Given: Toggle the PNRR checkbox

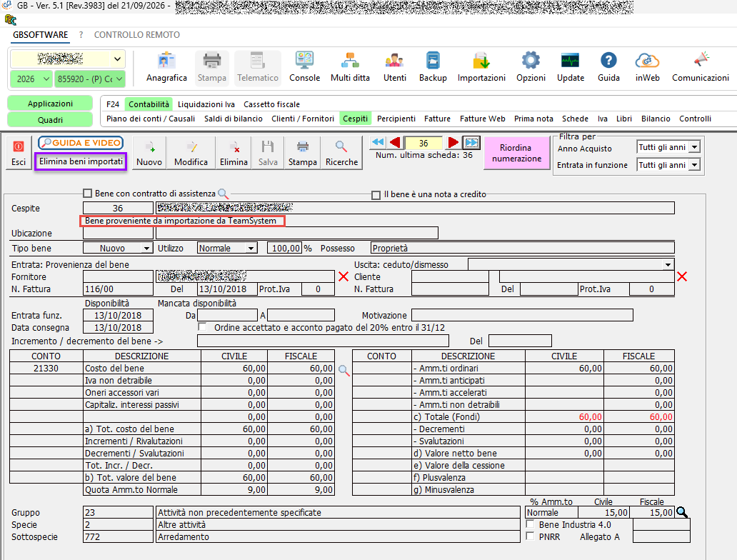Looking at the screenshot, I should (x=531, y=536).
